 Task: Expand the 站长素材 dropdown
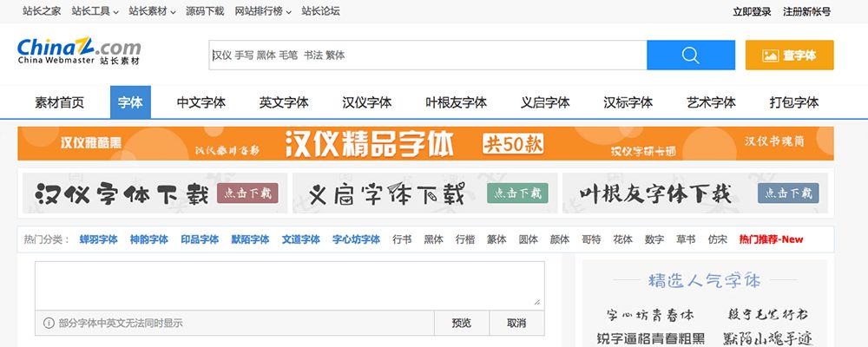tap(152, 11)
